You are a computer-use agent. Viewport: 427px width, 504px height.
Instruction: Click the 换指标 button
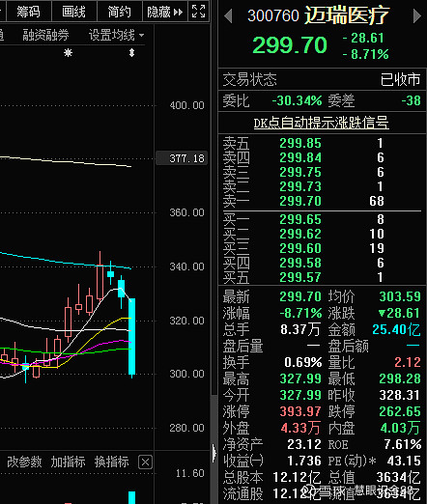click(111, 462)
